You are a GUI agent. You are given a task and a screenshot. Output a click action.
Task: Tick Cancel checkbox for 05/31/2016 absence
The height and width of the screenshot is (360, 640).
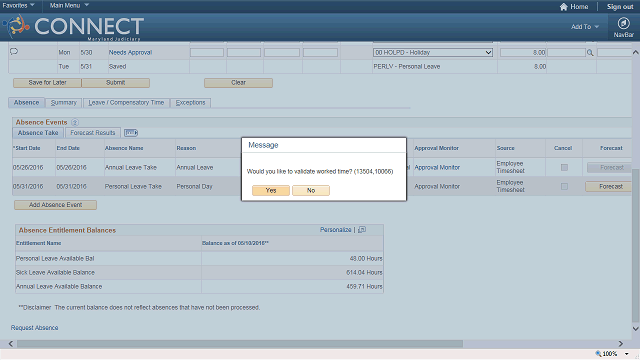564,187
